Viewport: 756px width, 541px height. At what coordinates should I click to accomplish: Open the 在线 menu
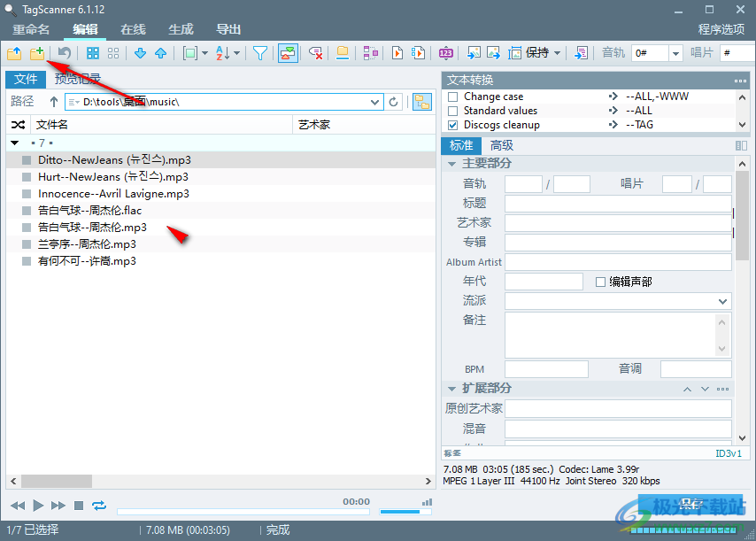[132, 29]
